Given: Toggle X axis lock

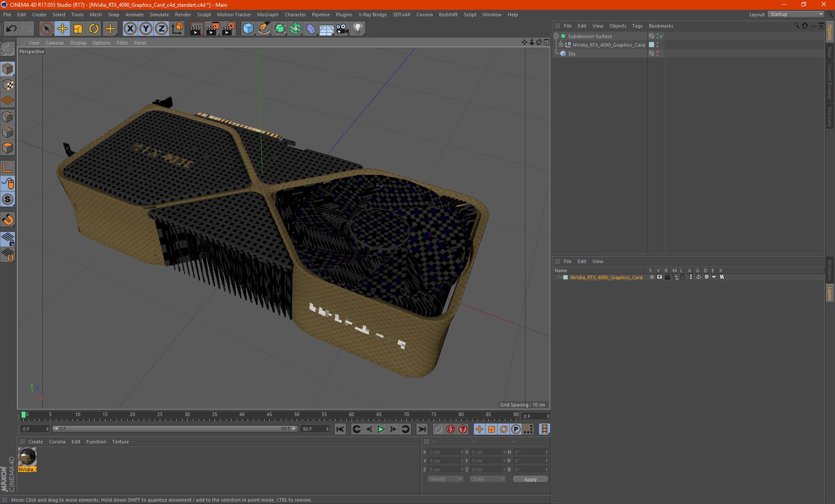Looking at the screenshot, I should (x=130, y=29).
